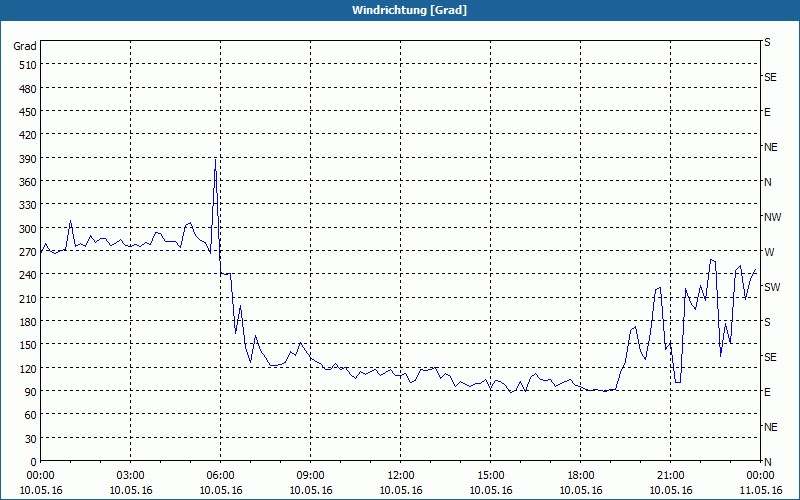Click the 240 degree axis label
This screenshot has height=500, width=800.
[28, 276]
